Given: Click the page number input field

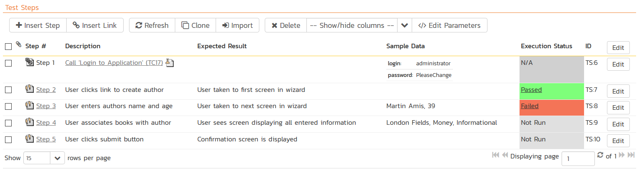Looking at the screenshot, I should tap(578, 158).
